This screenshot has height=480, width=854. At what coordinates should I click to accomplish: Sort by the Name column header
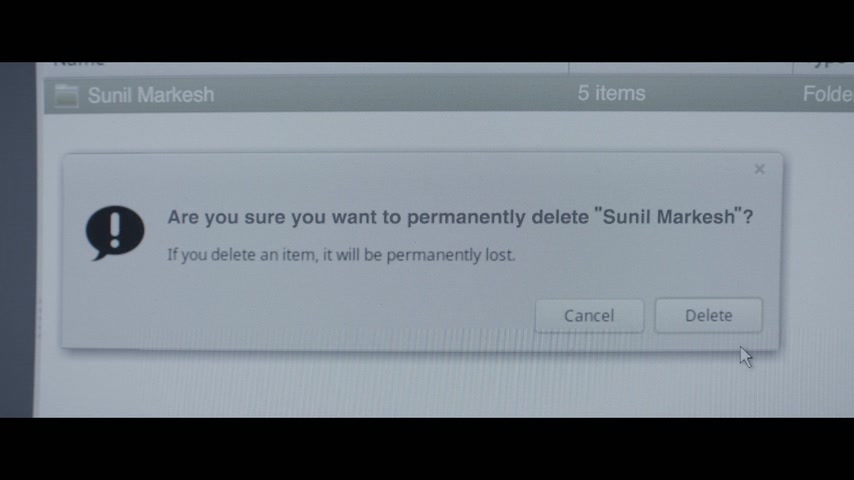point(79,64)
